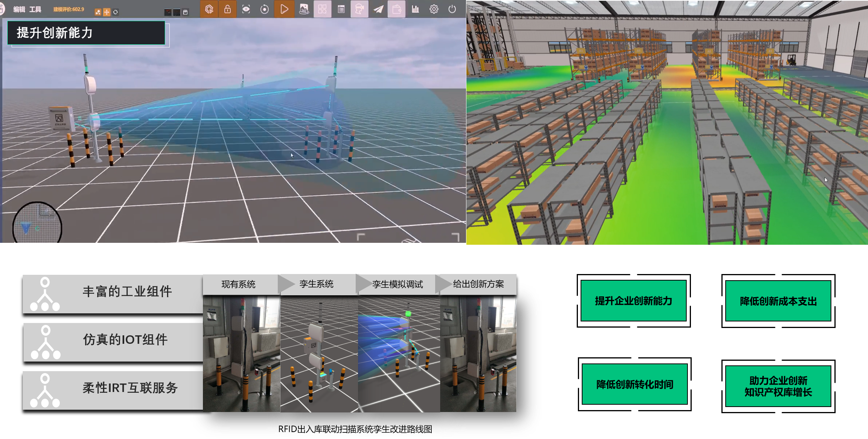868x439 pixels.
Task: Click the paper plane send icon
Action: (x=378, y=9)
